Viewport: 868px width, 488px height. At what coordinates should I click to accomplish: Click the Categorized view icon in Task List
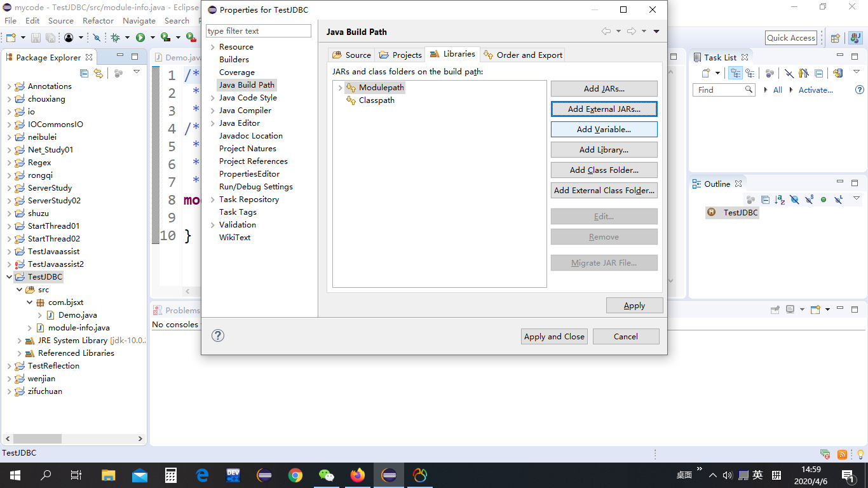pos(735,73)
